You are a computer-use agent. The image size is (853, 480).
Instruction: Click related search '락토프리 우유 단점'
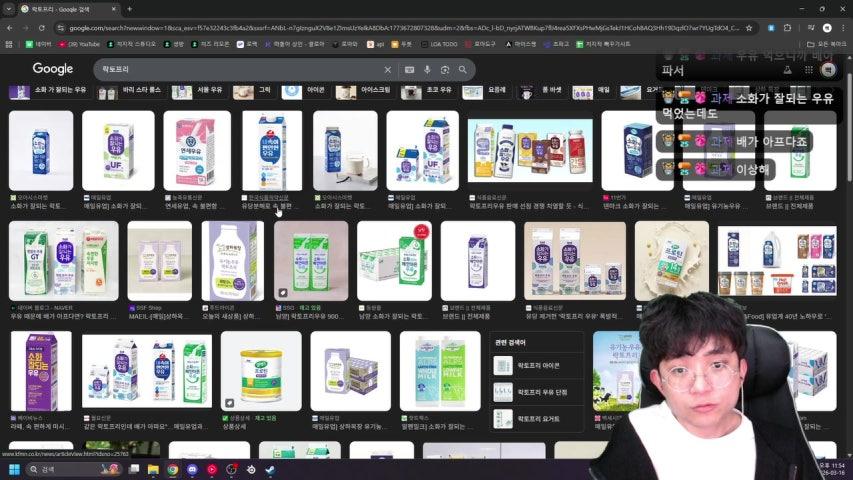536,392
